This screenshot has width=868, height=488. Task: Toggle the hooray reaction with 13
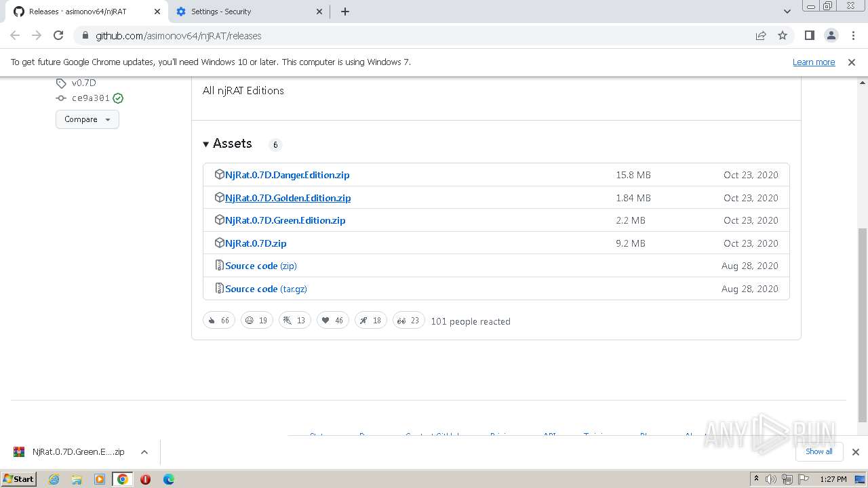click(294, 321)
